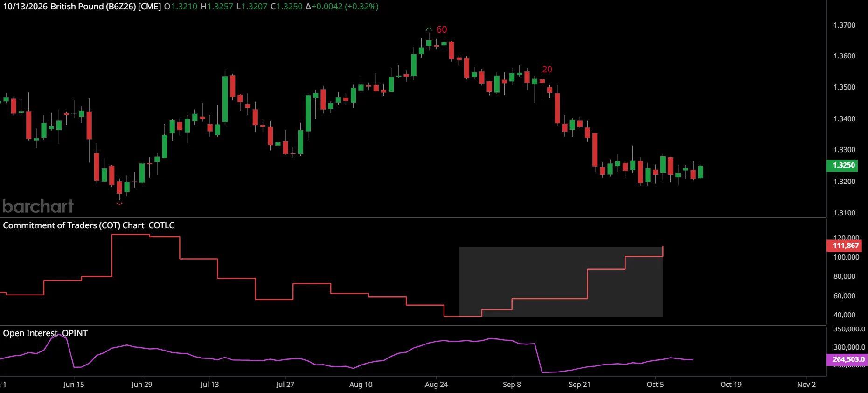Screen dimensions: 868x393
Task: Click the Oct 19 date on the time axis
Action: [x=731, y=385]
